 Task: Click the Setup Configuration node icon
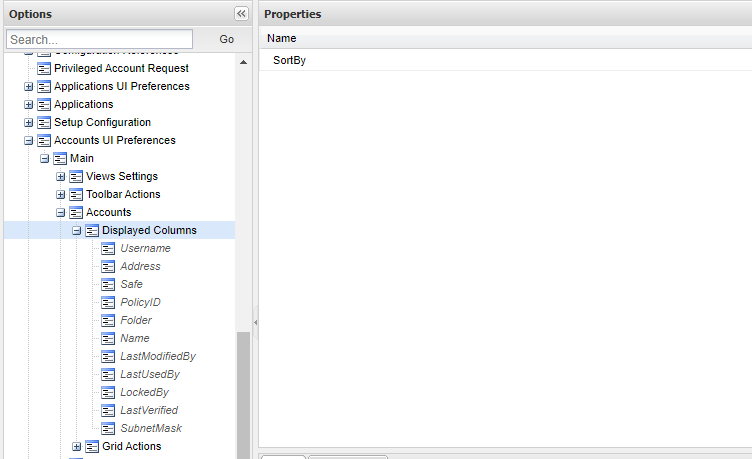(x=44, y=122)
